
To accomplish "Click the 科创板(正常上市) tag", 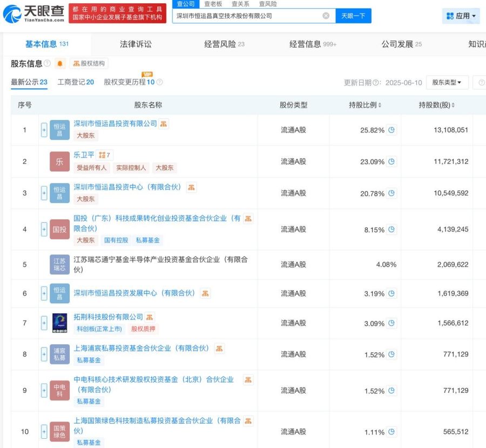I will pyautogui.click(x=99, y=329).
